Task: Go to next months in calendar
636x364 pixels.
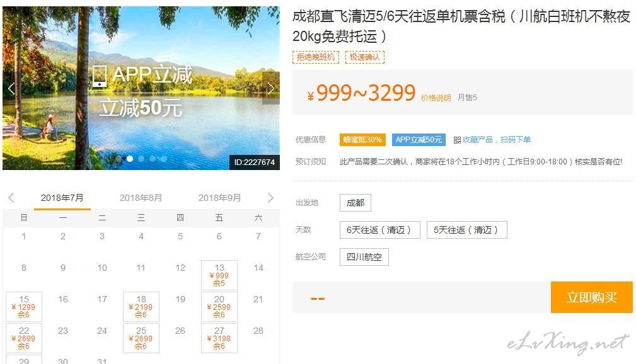Action: tap(270, 198)
